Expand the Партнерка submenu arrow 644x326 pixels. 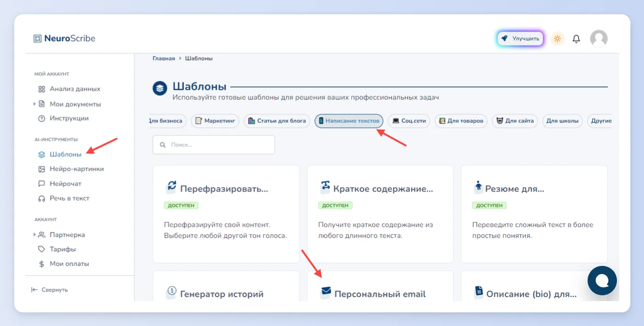point(34,235)
